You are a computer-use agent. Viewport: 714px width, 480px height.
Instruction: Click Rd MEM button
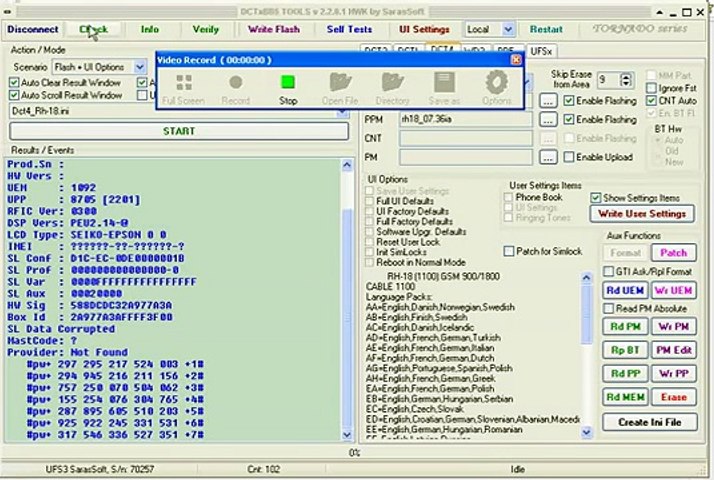[x=625, y=397]
